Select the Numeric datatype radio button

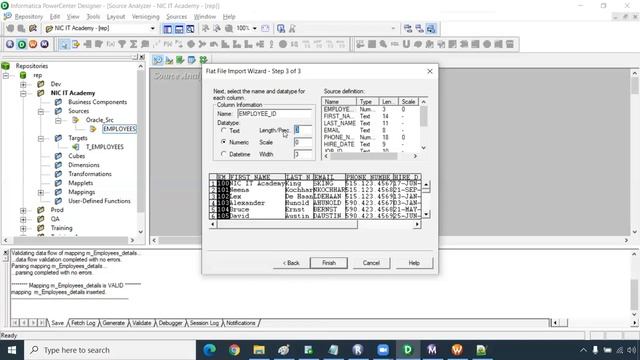(x=223, y=142)
